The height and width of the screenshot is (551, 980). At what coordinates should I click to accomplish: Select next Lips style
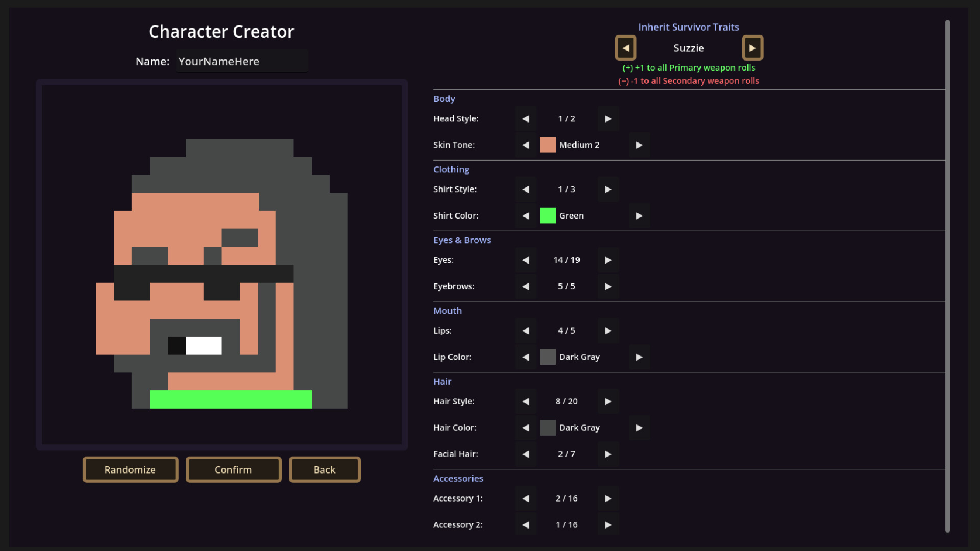click(x=608, y=331)
